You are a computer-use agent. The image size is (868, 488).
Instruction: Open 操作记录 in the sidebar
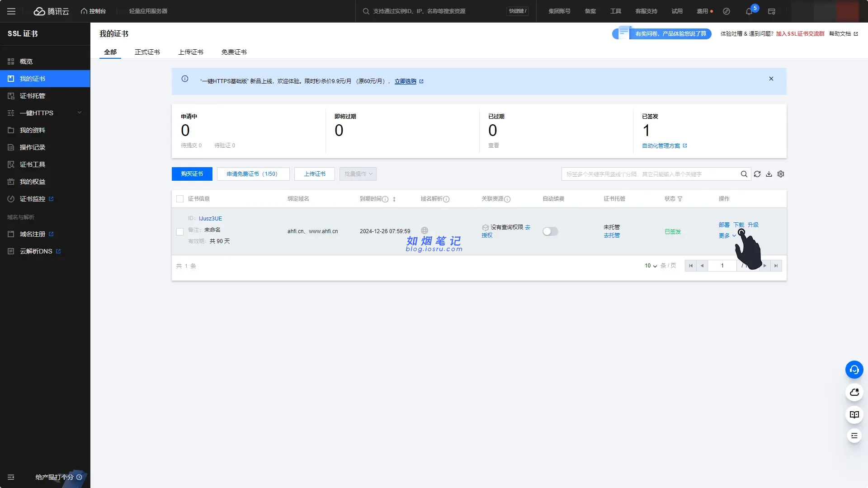(x=45, y=147)
